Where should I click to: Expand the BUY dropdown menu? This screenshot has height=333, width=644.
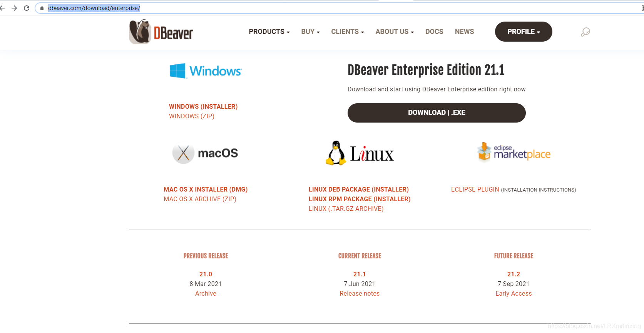[x=310, y=32]
